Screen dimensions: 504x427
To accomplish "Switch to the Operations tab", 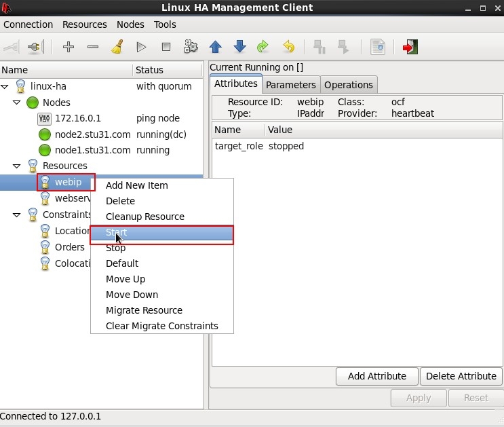I will [x=349, y=85].
